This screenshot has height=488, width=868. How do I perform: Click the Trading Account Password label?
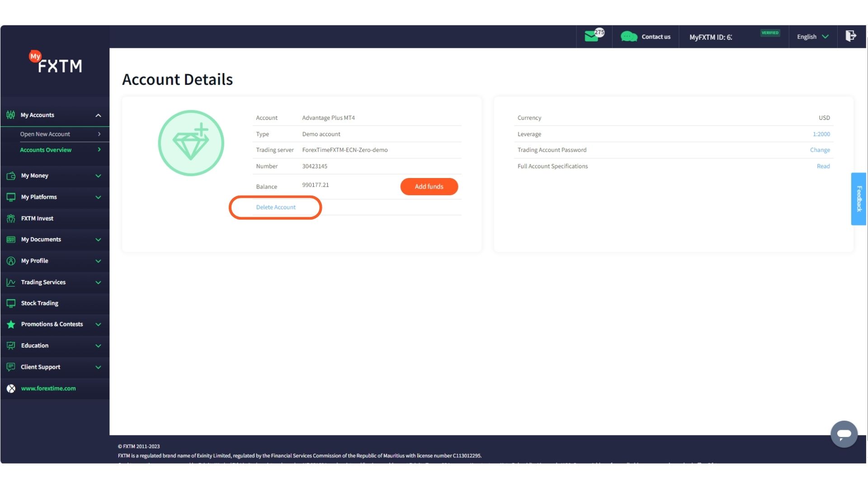pyautogui.click(x=552, y=150)
